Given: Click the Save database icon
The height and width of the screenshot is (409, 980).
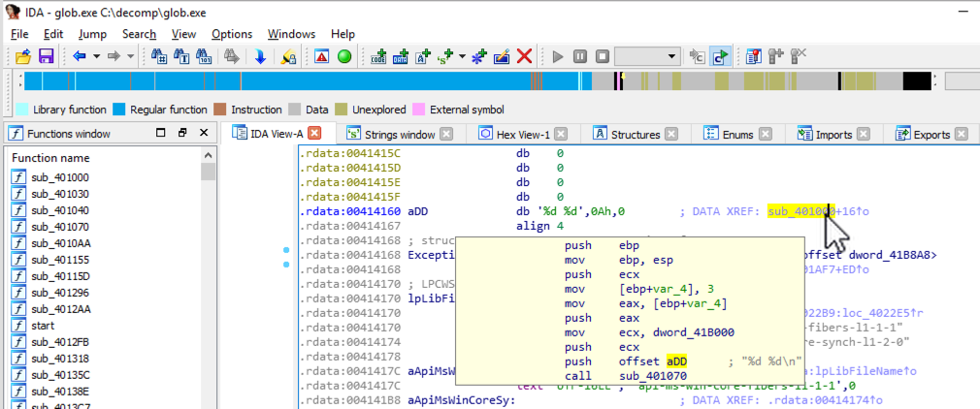Looking at the screenshot, I should coord(46,57).
